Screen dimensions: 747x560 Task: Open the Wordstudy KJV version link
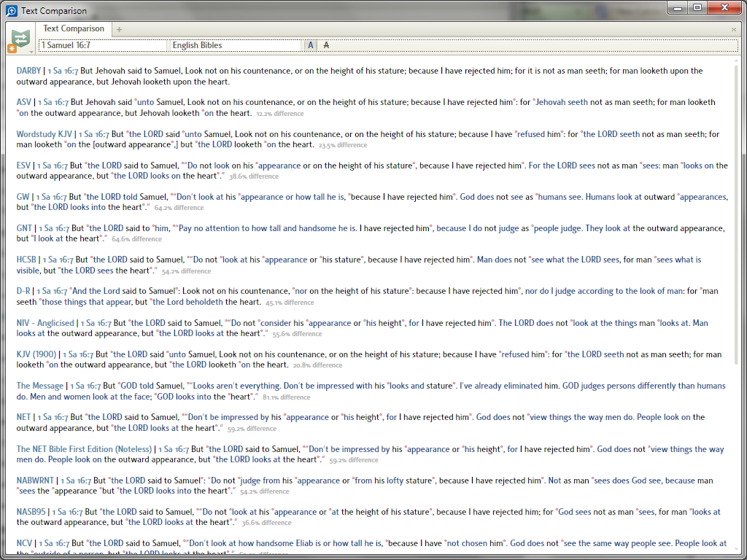tap(44, 134)
